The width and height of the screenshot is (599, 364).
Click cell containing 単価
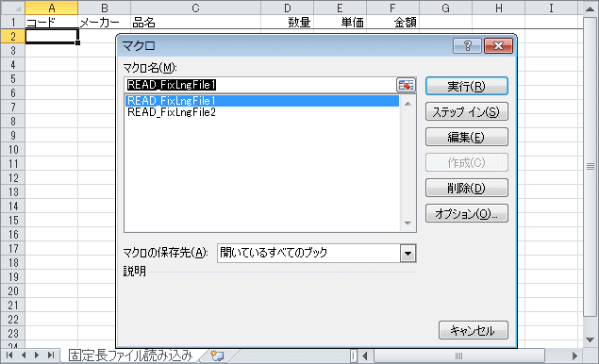(340, 22)
